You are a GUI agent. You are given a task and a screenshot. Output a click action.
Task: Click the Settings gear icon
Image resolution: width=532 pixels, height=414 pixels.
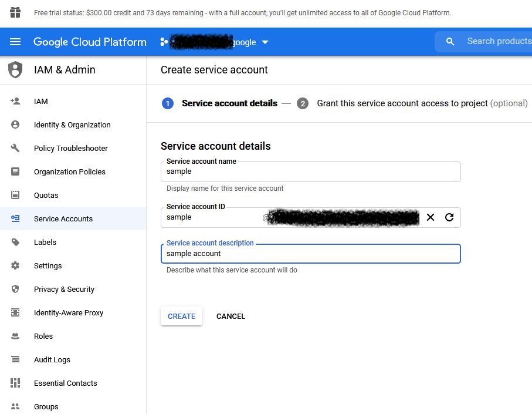[15, 265]
